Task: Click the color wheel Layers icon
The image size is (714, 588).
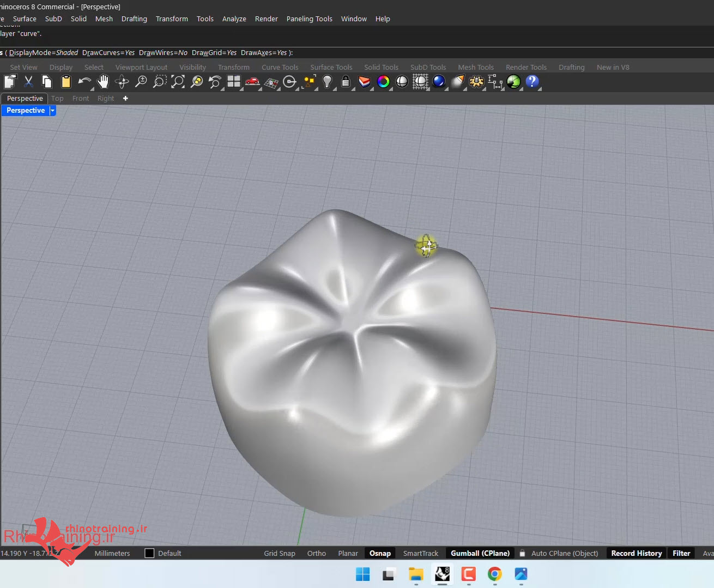Action: [383, 82]
